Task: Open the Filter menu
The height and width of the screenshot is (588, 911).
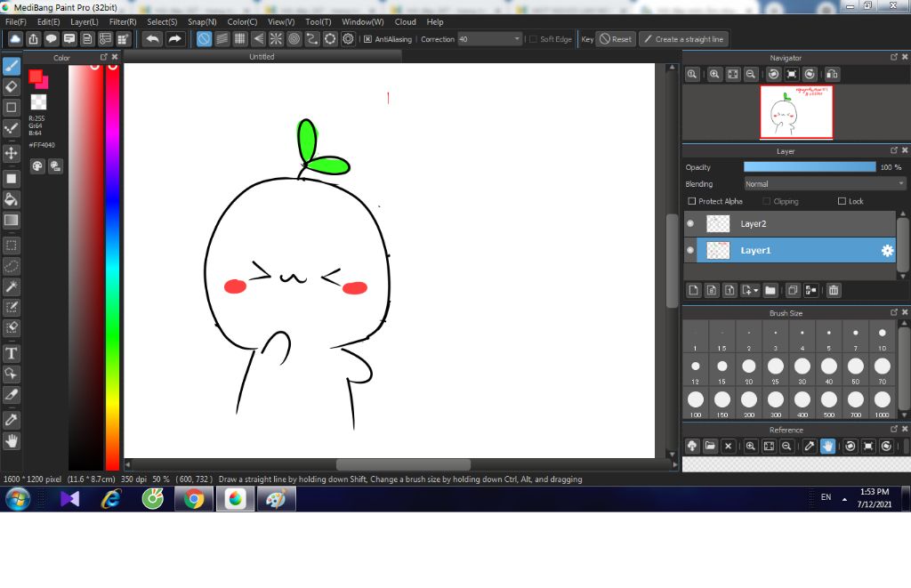Action: click(123, 21)
